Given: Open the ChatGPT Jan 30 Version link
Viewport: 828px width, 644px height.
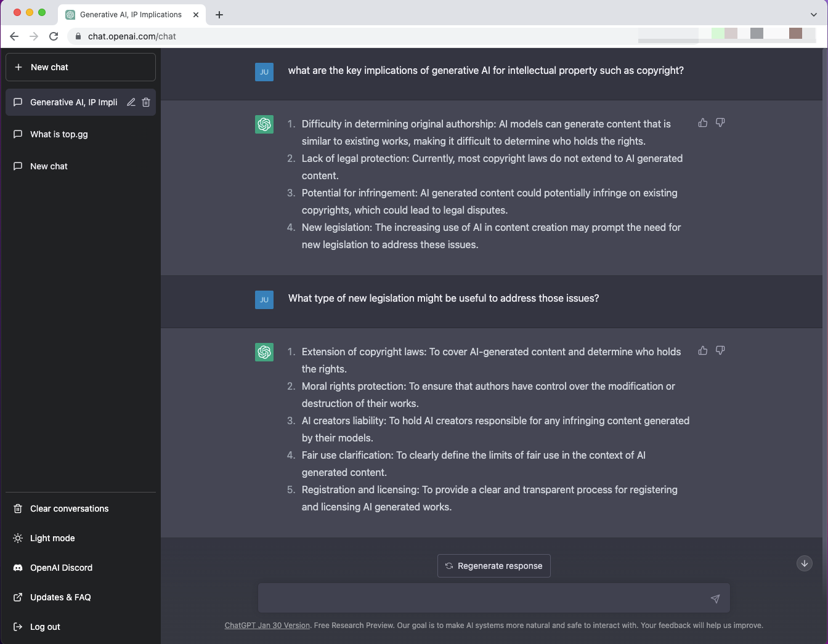Looking at the screenshot, I should (x=267, y=626).
